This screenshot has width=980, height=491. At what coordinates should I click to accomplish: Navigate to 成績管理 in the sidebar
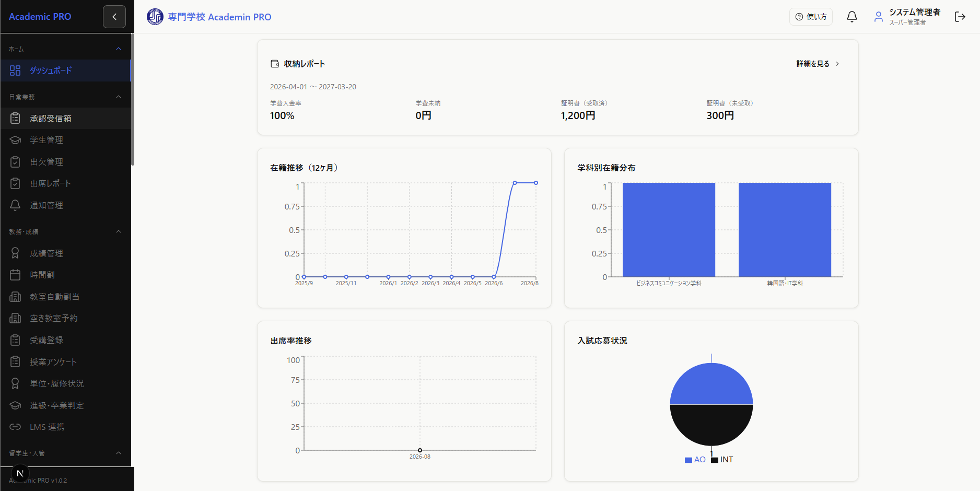coord(65,253)
